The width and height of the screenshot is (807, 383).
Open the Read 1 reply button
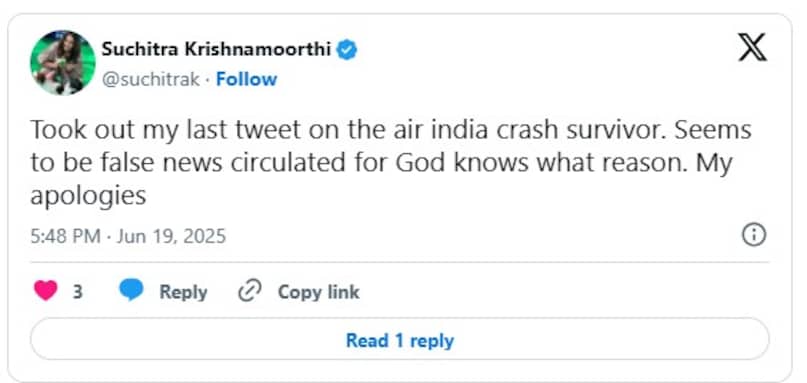(x=399, y=340)
